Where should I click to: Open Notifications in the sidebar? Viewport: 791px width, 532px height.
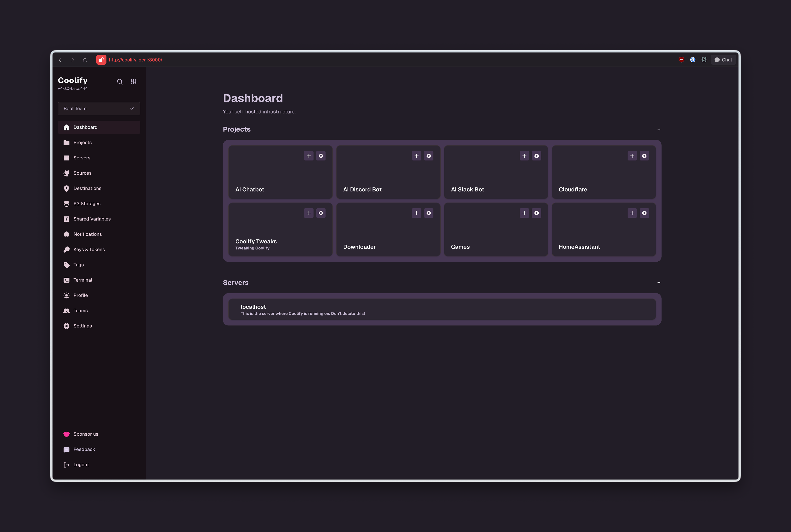[87, 234]
